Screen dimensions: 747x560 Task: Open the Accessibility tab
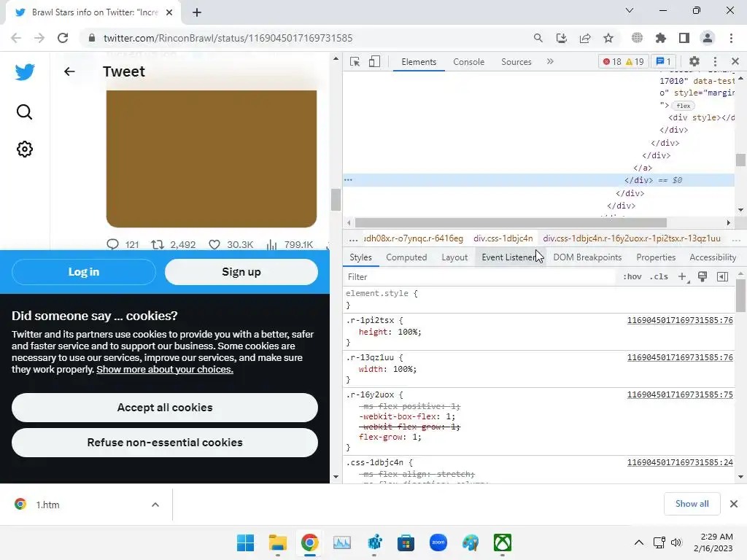pyautogui.click(x=713, y=257)
